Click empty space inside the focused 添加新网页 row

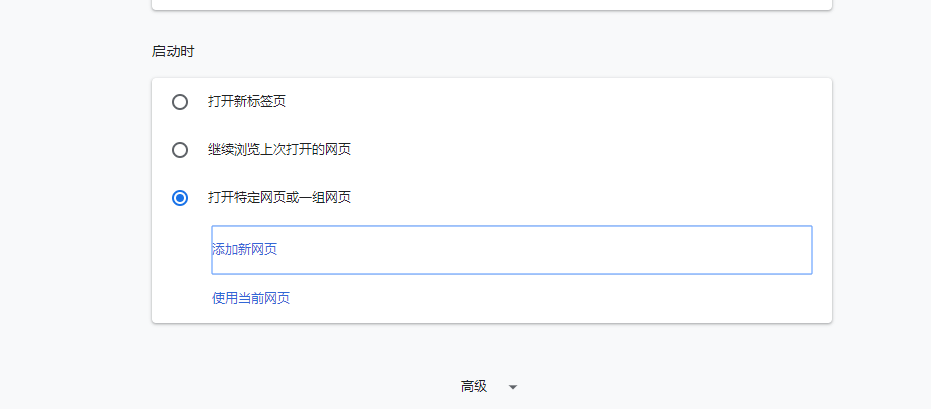point(520,250)
